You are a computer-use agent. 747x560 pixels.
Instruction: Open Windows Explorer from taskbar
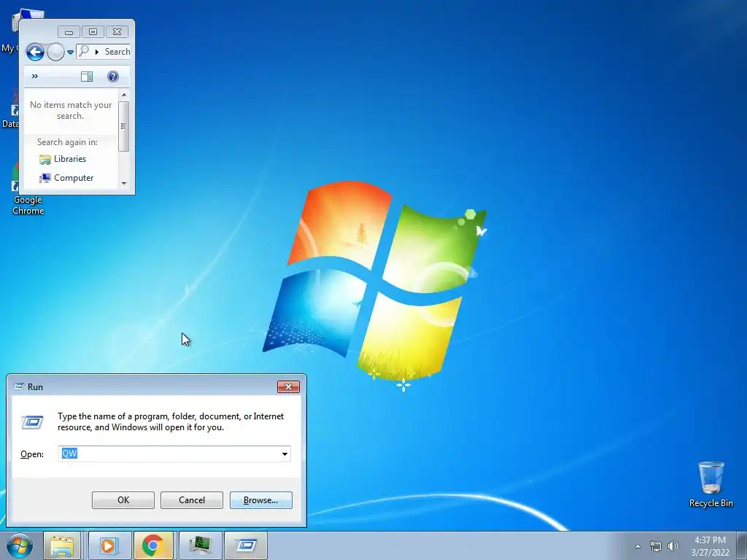click(x=62, y=545)
